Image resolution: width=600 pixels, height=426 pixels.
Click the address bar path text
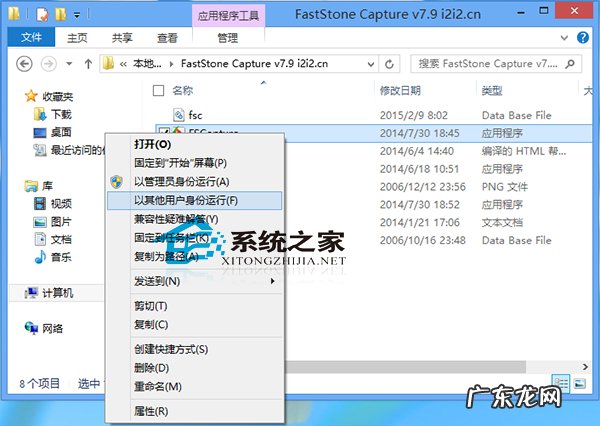click(x=254, y=64)
